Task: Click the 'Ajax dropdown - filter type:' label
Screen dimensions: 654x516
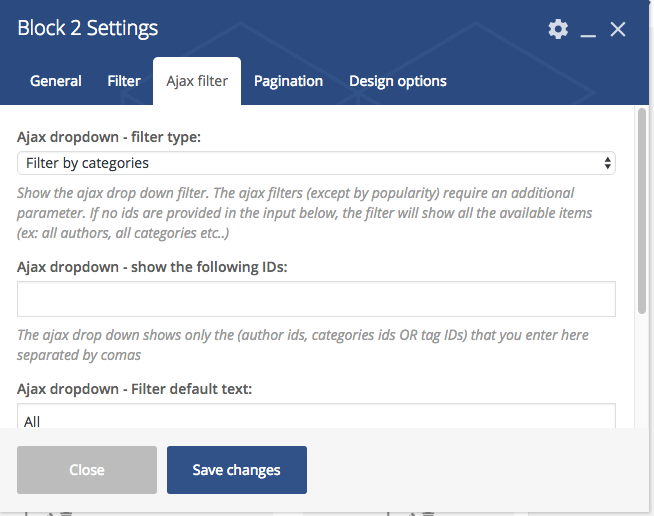Action: tap(109, 137)
